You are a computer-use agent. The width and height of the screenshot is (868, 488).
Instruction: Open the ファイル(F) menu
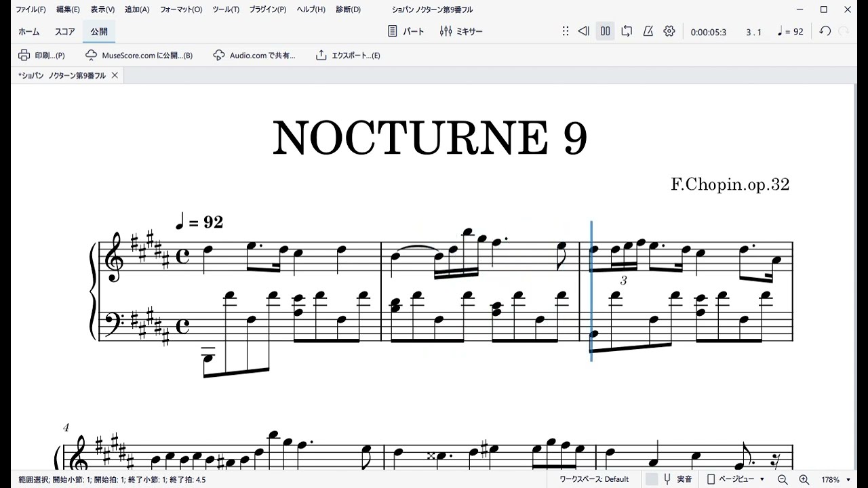(x=31, y=9)
